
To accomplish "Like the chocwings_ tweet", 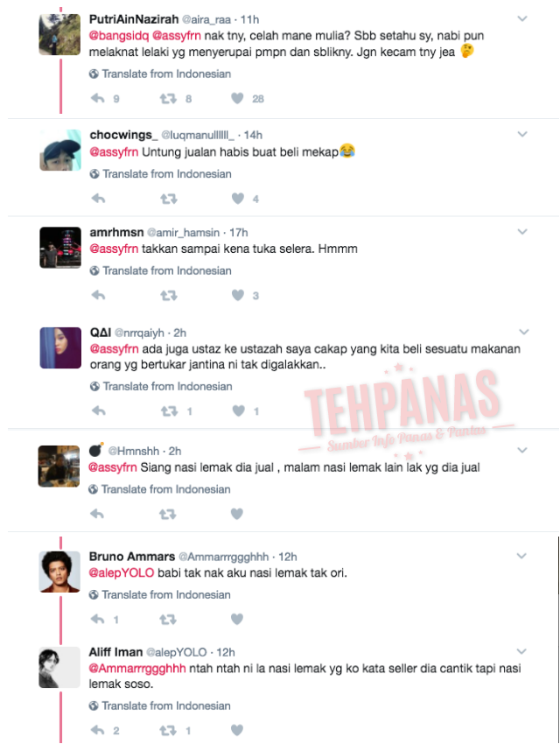I will pos(237,199).
